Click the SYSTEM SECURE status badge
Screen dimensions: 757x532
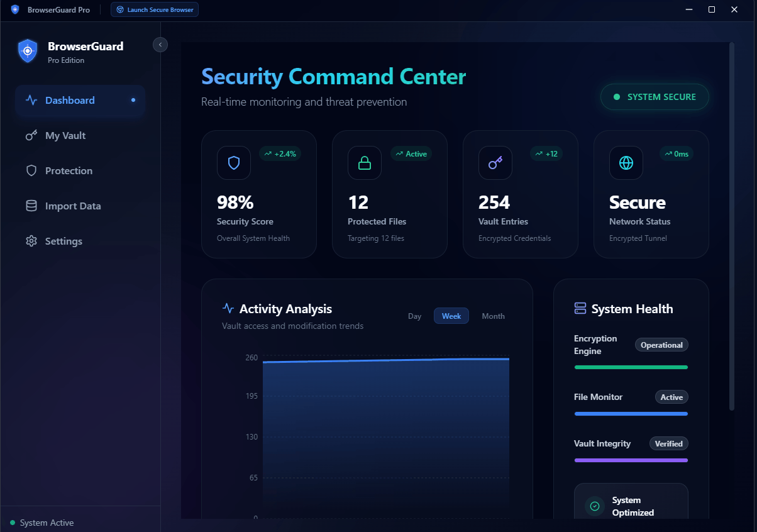[x=655, y=97]
